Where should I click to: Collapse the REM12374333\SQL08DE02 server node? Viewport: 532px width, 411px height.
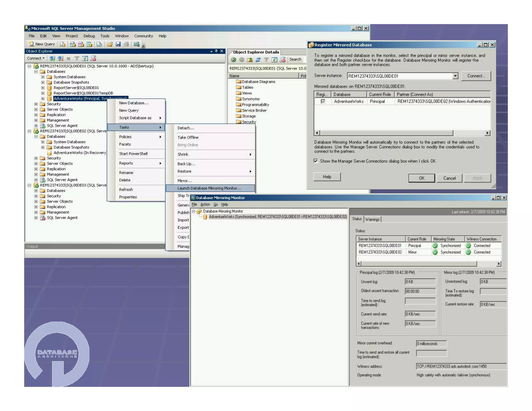click(x=29, y=131)
